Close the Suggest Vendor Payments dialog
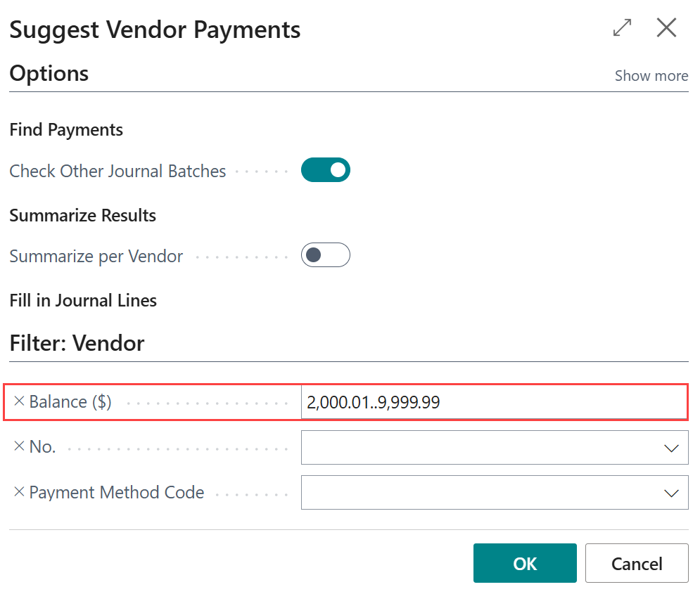 click(666, 27)
